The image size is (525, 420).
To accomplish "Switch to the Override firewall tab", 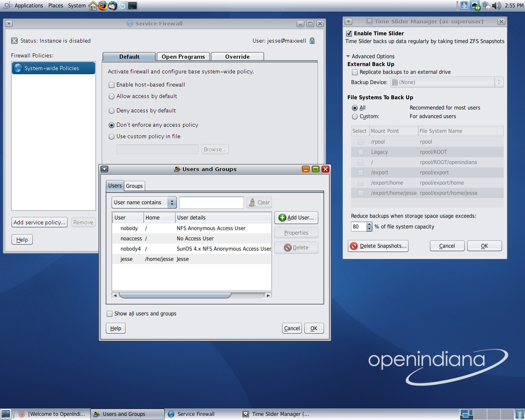I will pos(237,57).
